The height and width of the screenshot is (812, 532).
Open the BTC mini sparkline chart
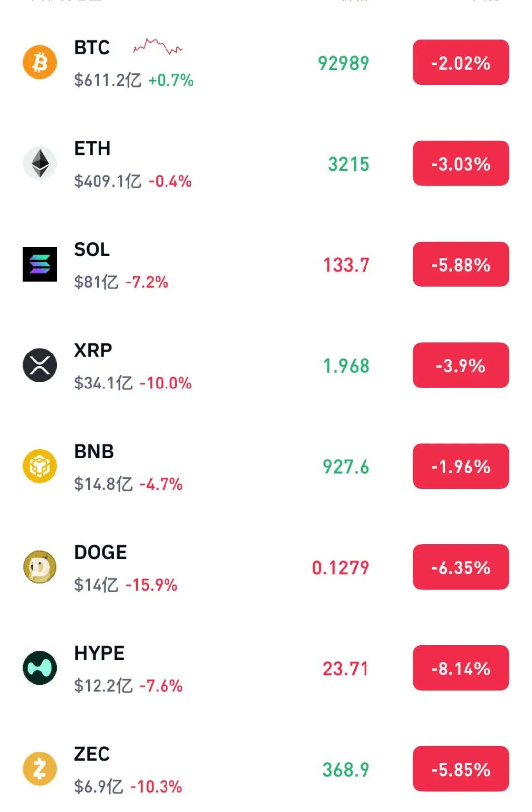(158, 47)
